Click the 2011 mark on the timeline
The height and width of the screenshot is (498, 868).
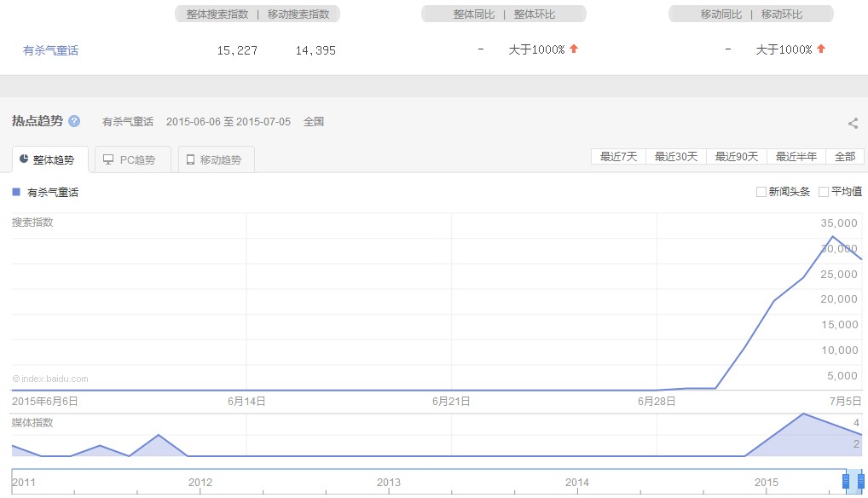click(x=24, y=482)
